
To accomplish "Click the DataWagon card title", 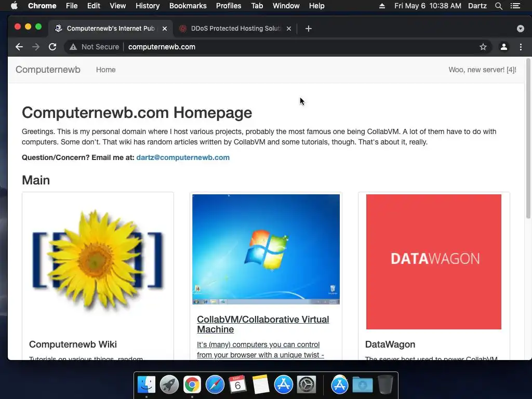I will 390,344.
